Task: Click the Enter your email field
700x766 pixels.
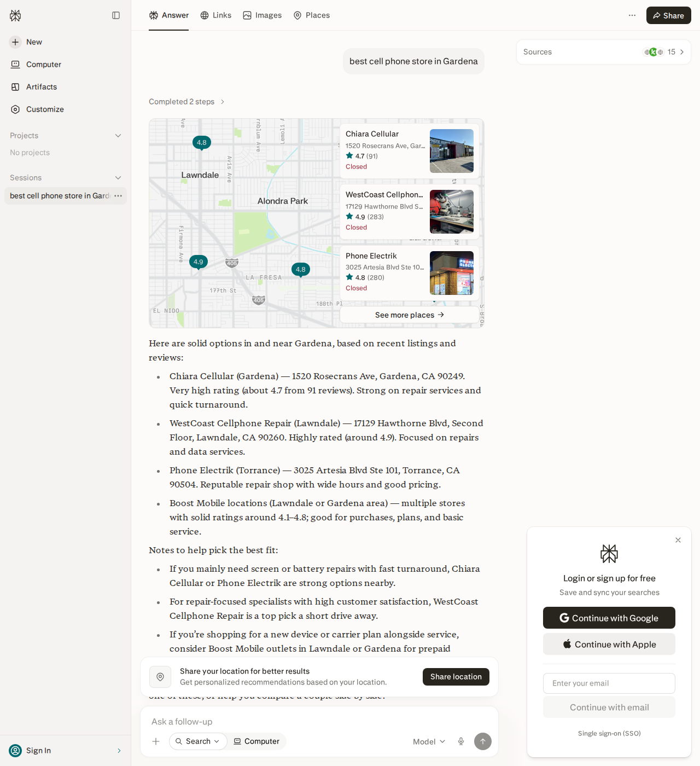Action: click(609, 683)
